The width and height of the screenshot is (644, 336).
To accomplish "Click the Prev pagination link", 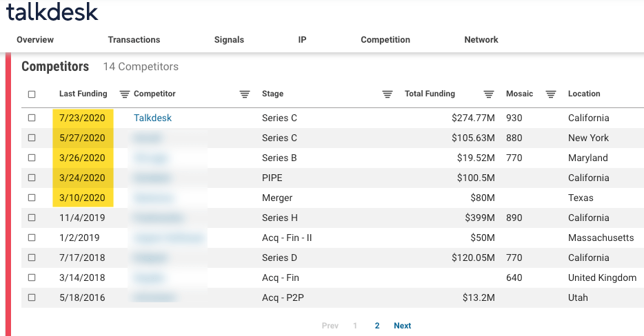I will (x=330, y=326).
